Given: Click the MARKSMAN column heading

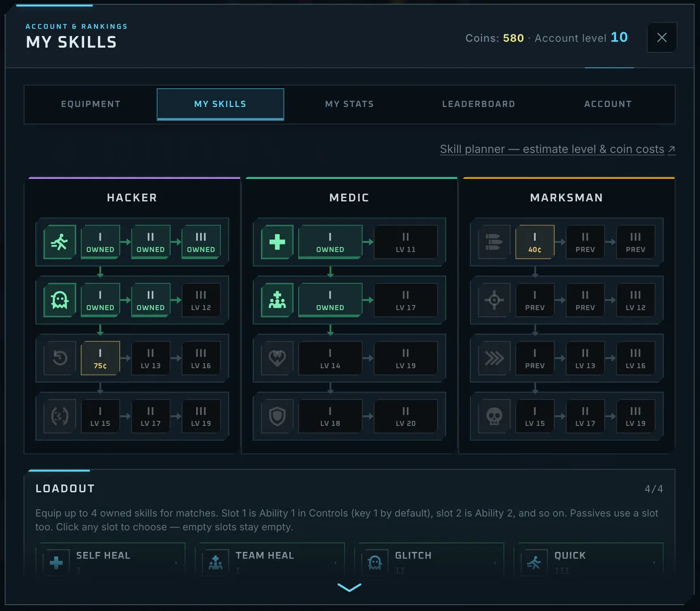Looking at the screenshot, I should click(566, 197).
